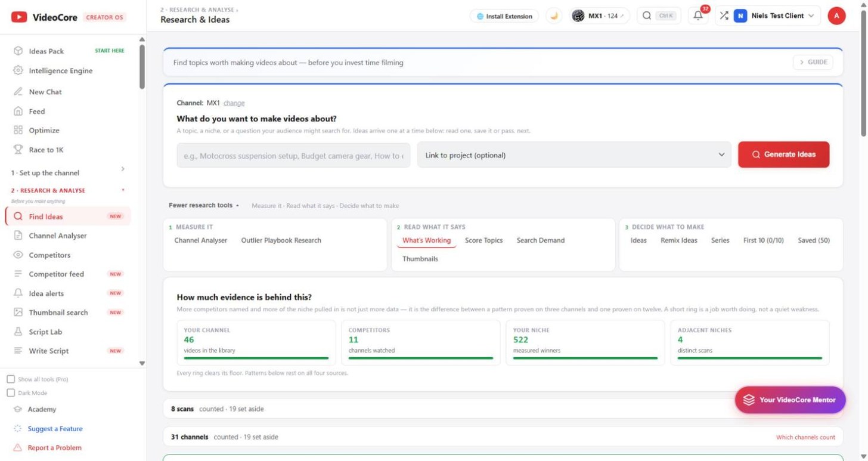Screen dimensions: 868x461
Task: Open Academy graduation cap icon
Action: coord(18,409)
